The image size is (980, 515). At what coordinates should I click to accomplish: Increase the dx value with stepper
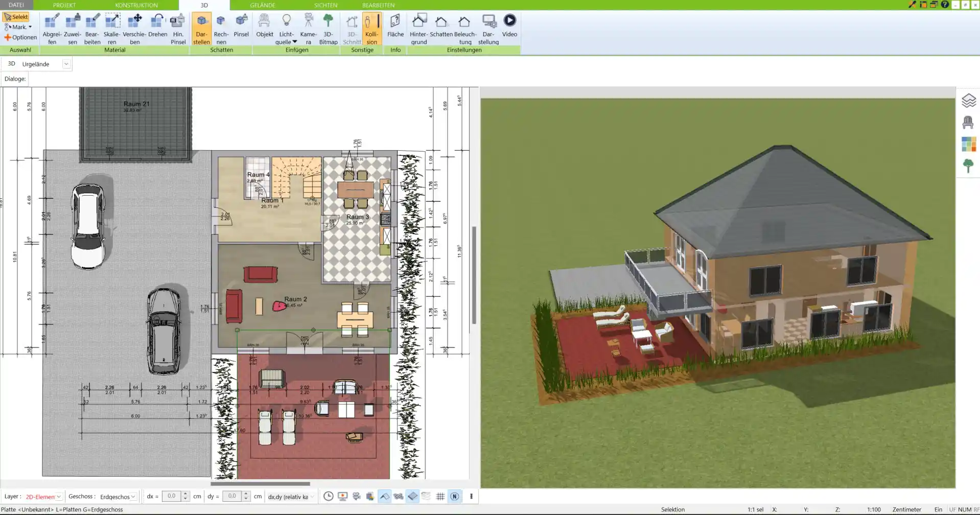[x=185, y=494]
